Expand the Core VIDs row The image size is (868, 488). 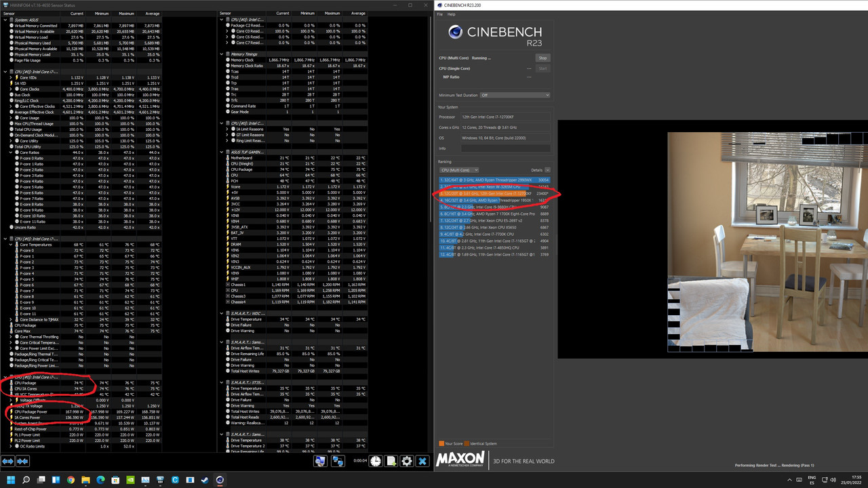11,77
